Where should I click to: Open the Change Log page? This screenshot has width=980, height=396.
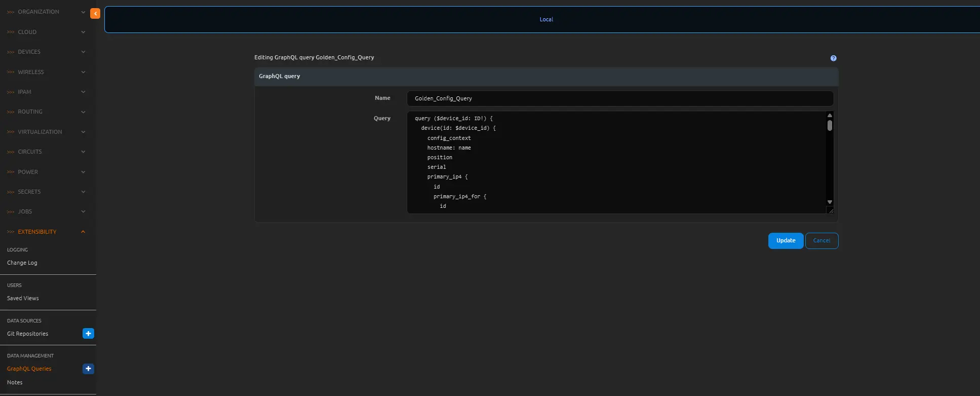22,263
